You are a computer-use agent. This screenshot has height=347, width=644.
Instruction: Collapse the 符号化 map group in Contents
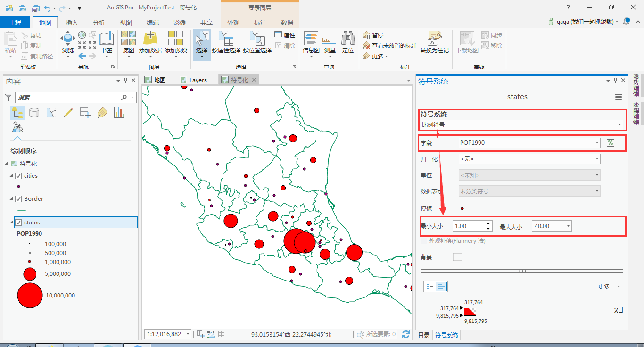click(6, 164)
